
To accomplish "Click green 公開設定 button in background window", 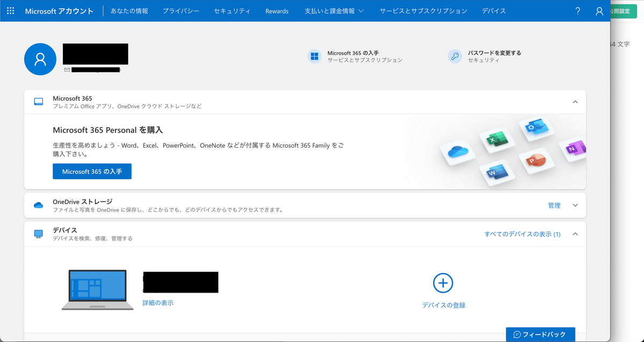I will pos(624,11).
